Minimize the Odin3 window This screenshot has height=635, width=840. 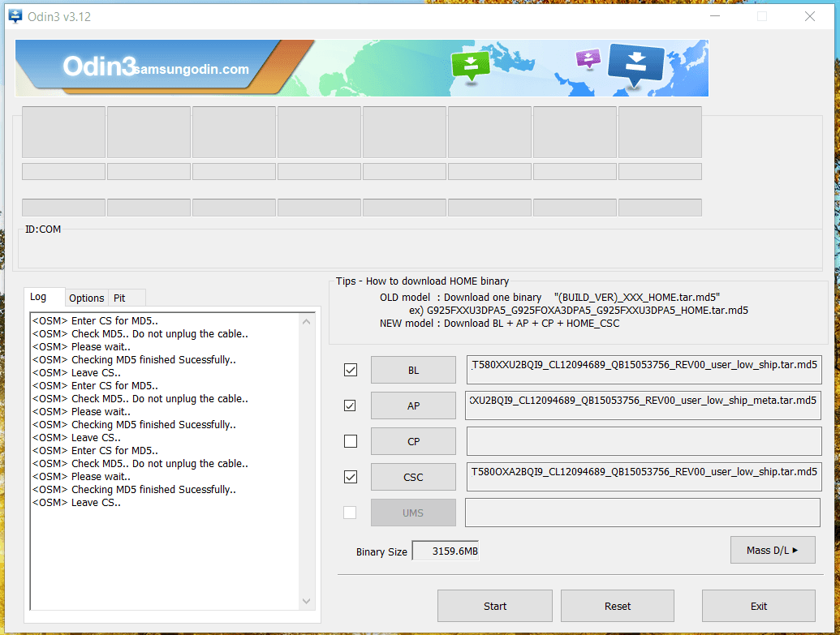[715, 16]
